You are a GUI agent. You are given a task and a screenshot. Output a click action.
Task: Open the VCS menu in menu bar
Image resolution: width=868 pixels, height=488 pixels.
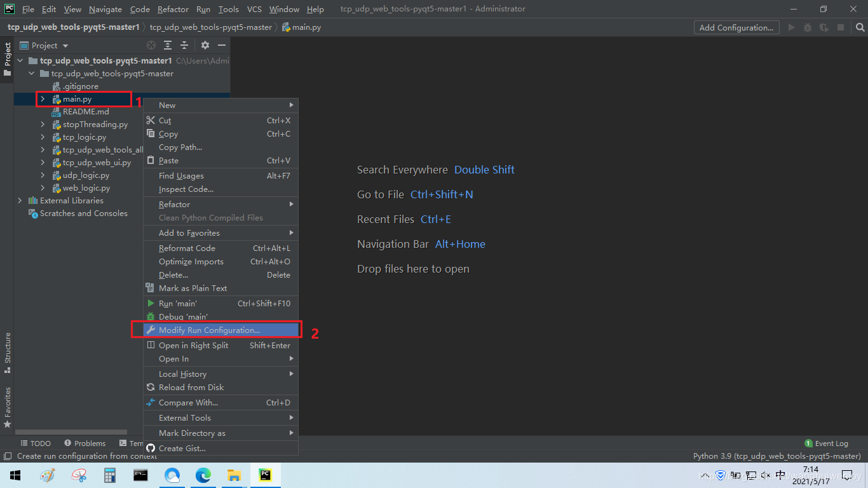click(254, 9)
